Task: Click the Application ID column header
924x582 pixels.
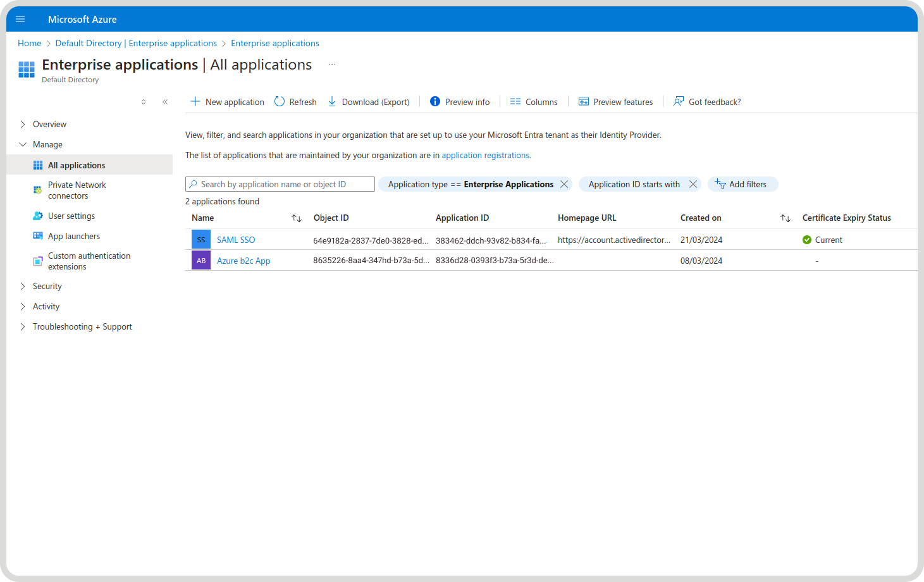Action: point(462,218)
